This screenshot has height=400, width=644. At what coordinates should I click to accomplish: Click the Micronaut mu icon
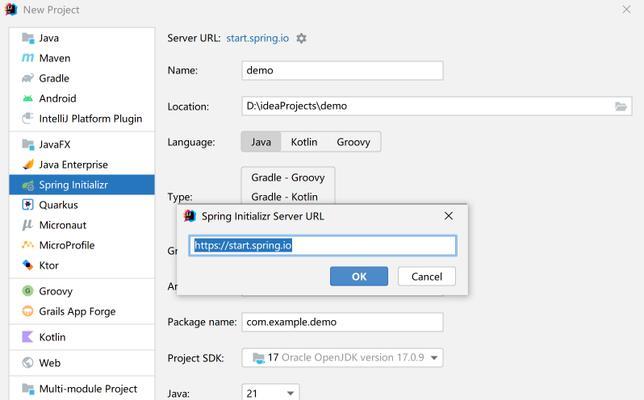click(x=28, y=225)
